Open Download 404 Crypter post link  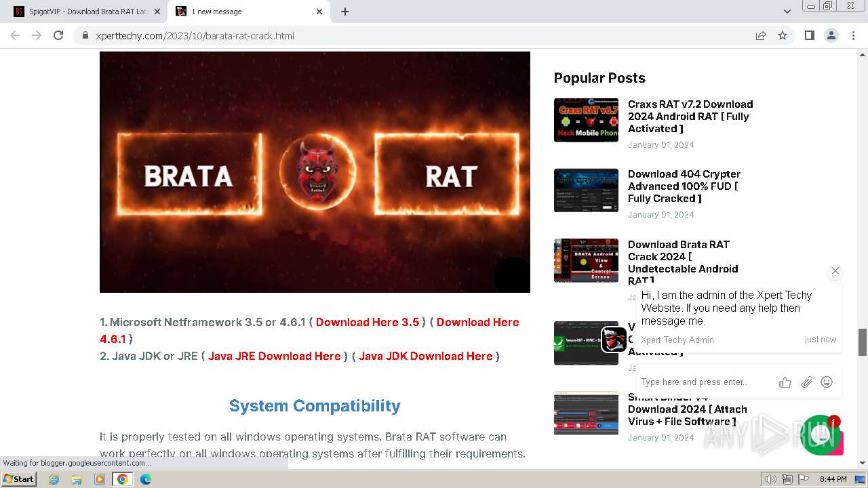[684, 186]
